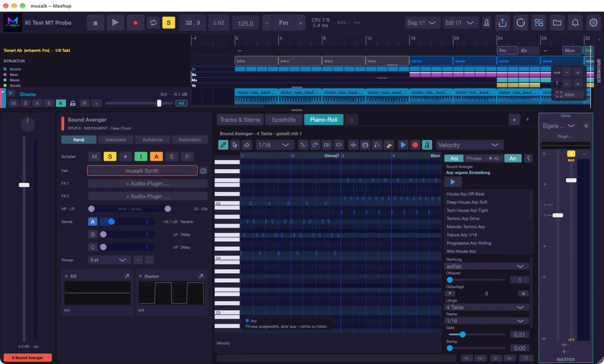The width and height of the screenshot is (604, 364).
Task: Click the Phrase tab next to Arp
Action: (474, 158)
